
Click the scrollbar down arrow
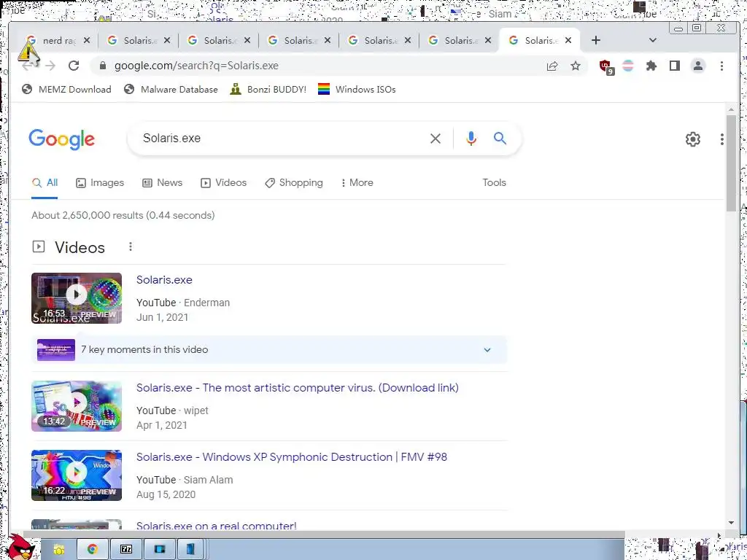click(x=731, y=523)
